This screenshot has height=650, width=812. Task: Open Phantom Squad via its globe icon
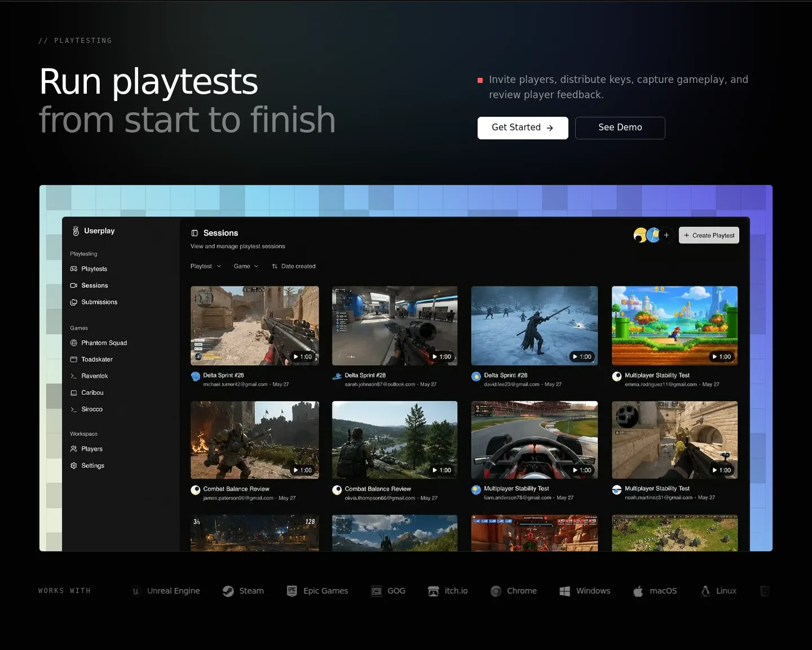click(73, 343)
